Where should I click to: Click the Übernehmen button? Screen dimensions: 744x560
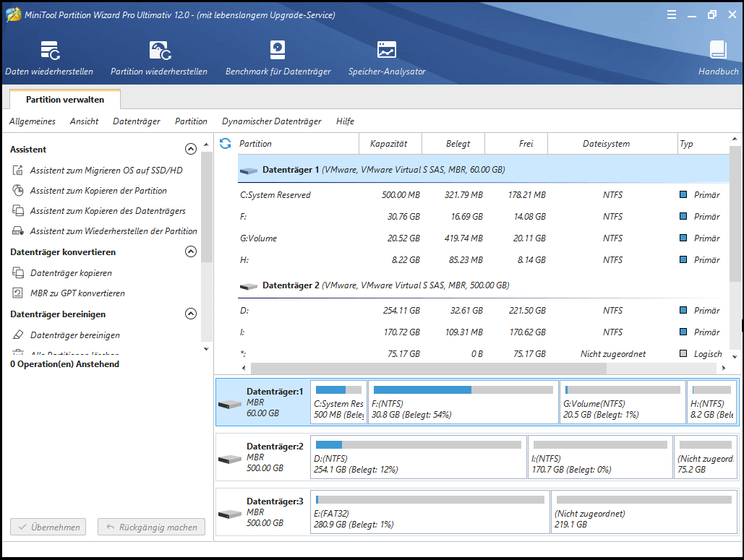tap(48, 527)
